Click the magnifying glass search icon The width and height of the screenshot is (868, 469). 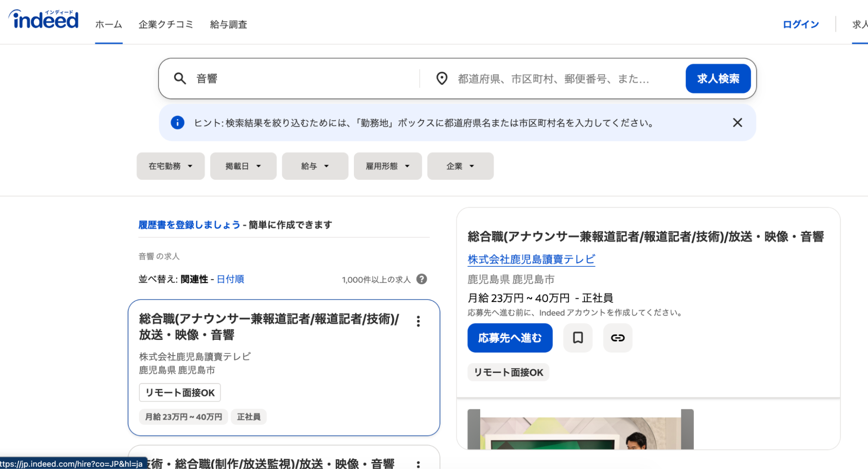(x=180, y=79)
